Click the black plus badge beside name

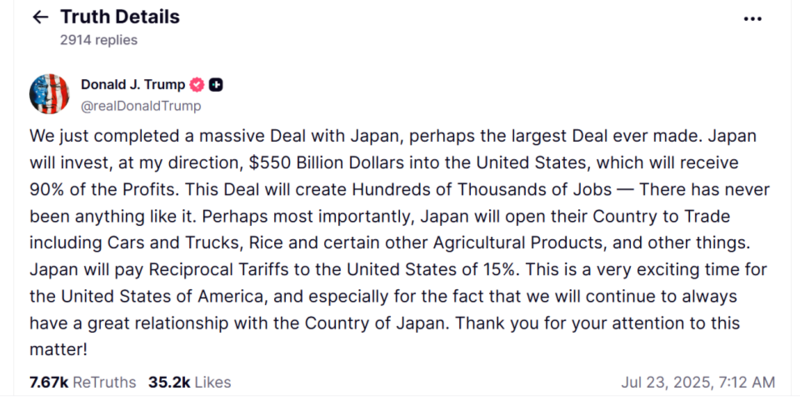tap(216, 85)
